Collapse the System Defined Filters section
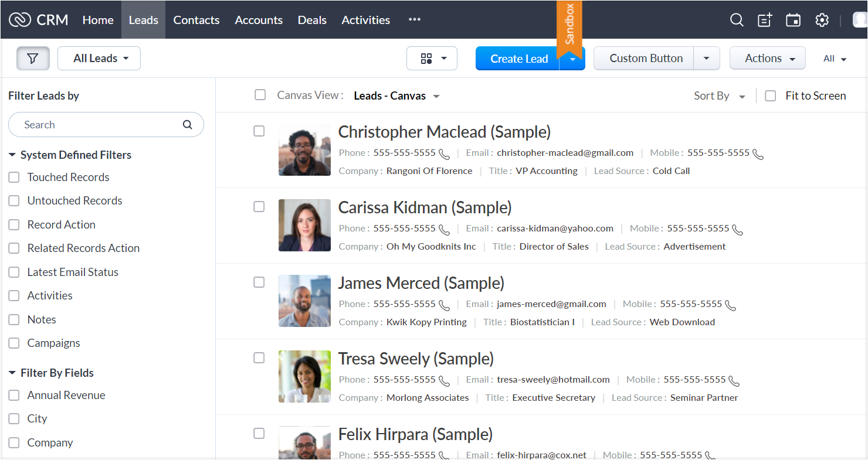The image size is (868, 460). [12, 155]
